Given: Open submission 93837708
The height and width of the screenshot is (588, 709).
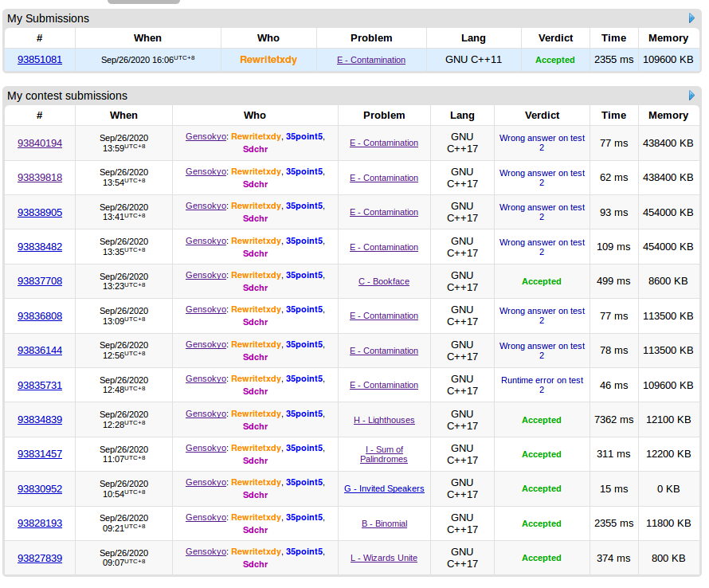Looking at the screenshot, I should pos(40,281).
